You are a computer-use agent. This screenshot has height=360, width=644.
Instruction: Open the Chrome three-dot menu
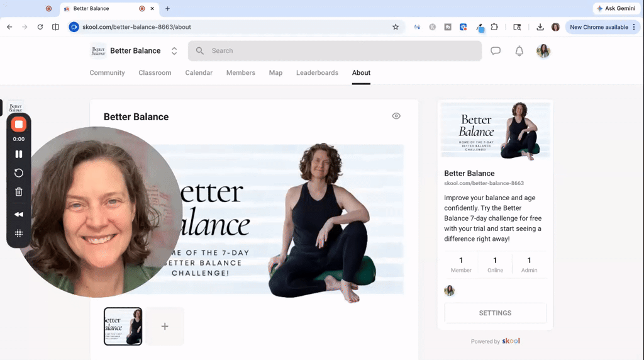tap(634, 27)
